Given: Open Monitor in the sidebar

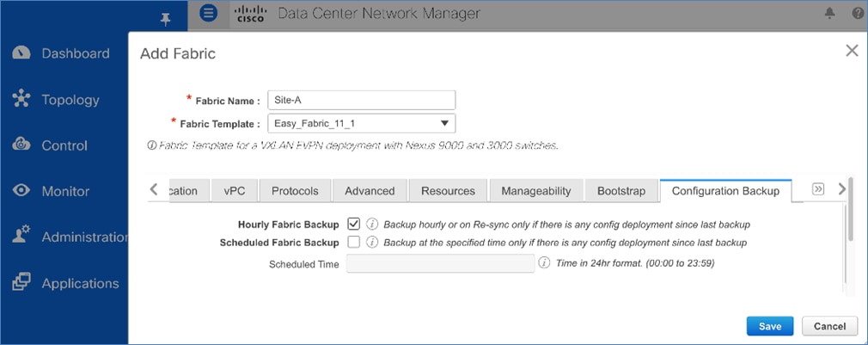Looking at the screenshot, I should [65, 191].
